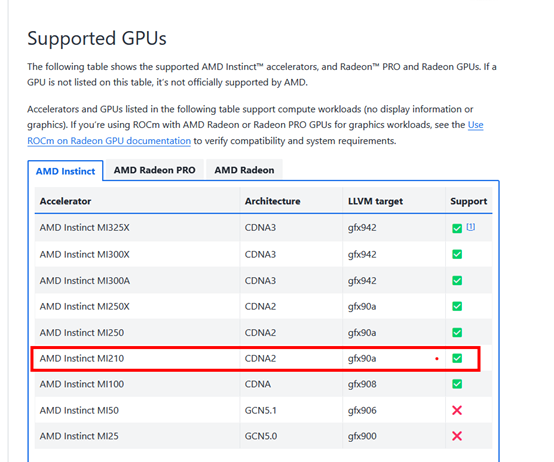554x462 pixels.
Task: Click red X icon in MI25 row
Action: (457, 436)
